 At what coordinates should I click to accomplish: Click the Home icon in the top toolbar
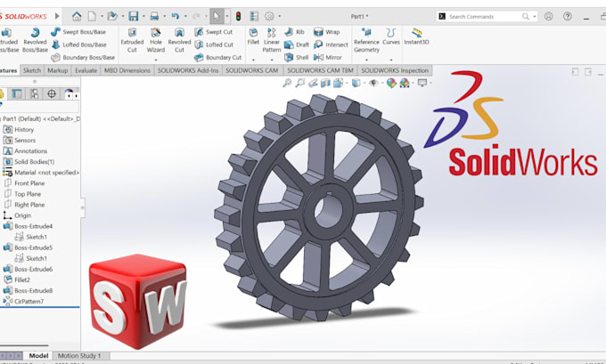click(77, 16)
